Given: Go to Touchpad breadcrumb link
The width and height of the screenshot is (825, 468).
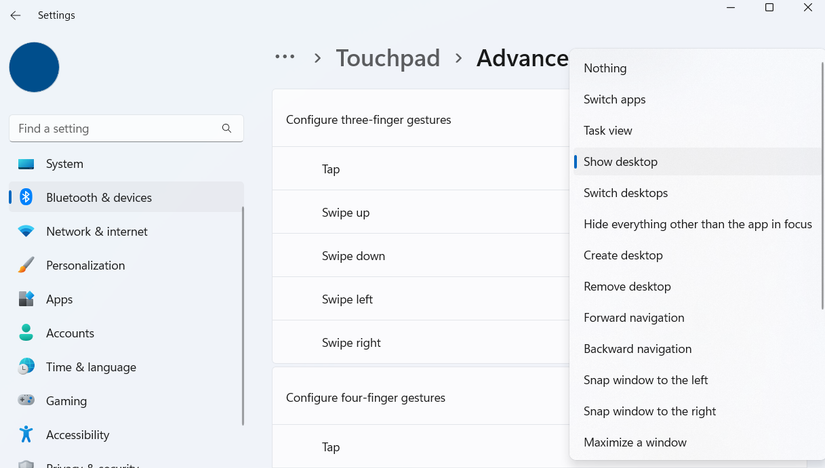Looking at the screenshot, I should coord(388,58).
